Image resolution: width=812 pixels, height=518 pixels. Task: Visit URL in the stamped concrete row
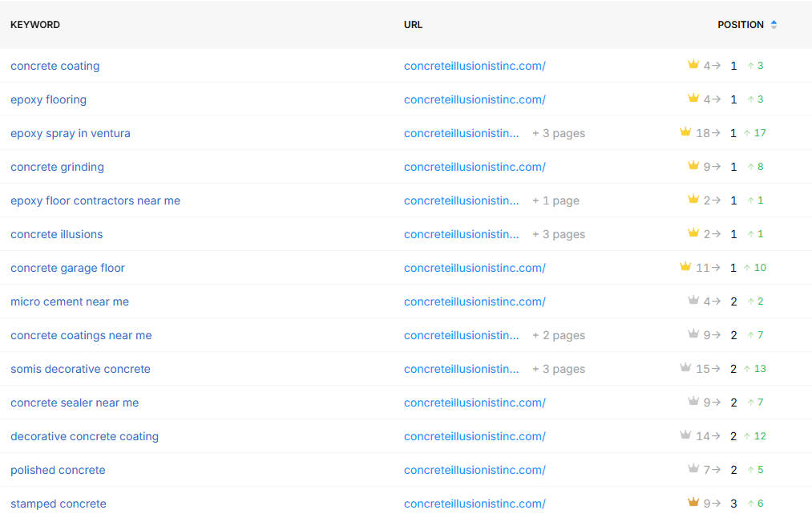tap(475, 504)
